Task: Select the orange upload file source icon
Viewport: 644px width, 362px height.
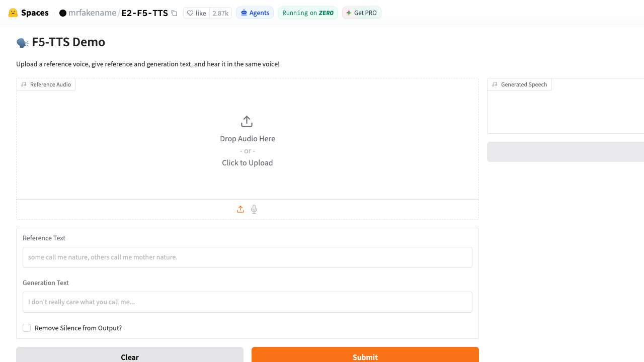Action: click(x=240, y=209)
